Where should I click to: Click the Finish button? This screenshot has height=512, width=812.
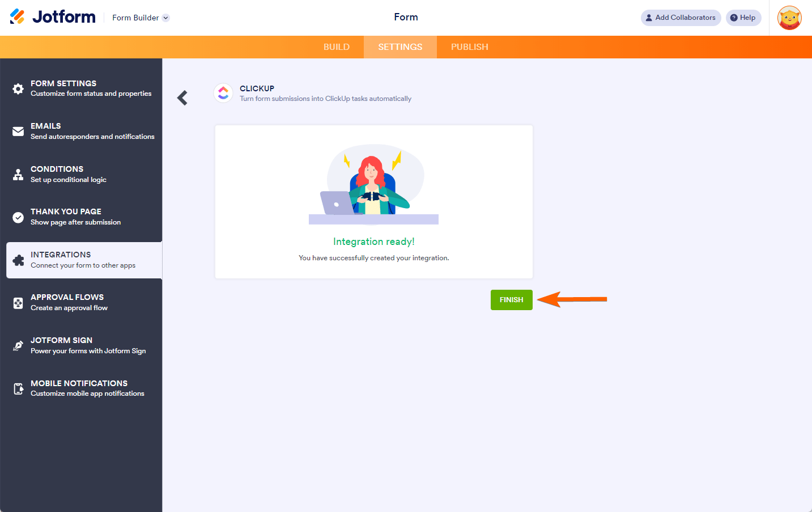512,300
